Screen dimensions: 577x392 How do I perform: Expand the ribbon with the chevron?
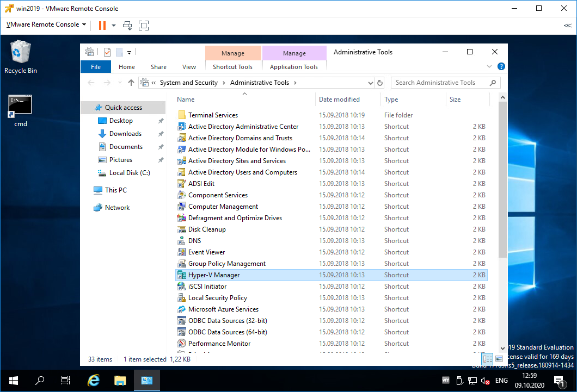click(489, 66)
